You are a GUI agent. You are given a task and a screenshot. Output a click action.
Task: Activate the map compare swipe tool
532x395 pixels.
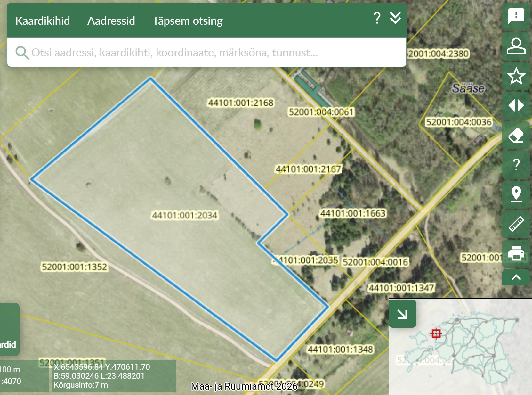(x=516, y=105)
